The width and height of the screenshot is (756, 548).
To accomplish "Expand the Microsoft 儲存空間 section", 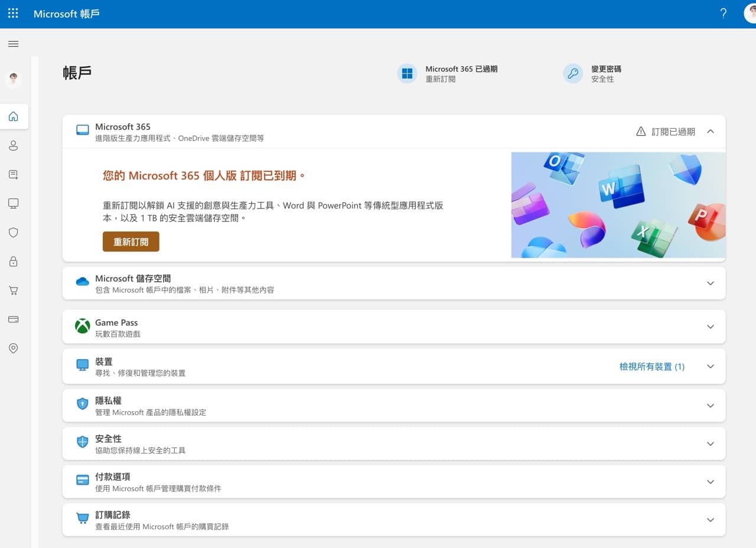I will click(x=711, y=283).
